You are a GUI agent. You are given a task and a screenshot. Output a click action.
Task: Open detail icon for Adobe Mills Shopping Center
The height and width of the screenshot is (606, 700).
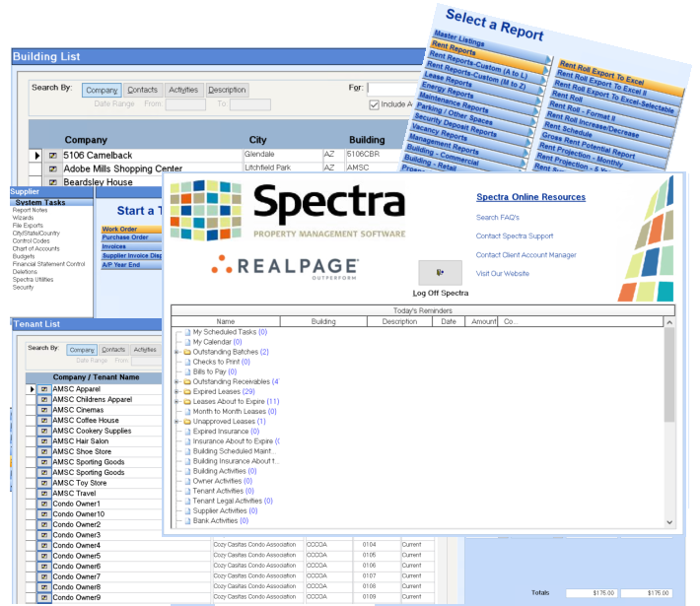53,169
